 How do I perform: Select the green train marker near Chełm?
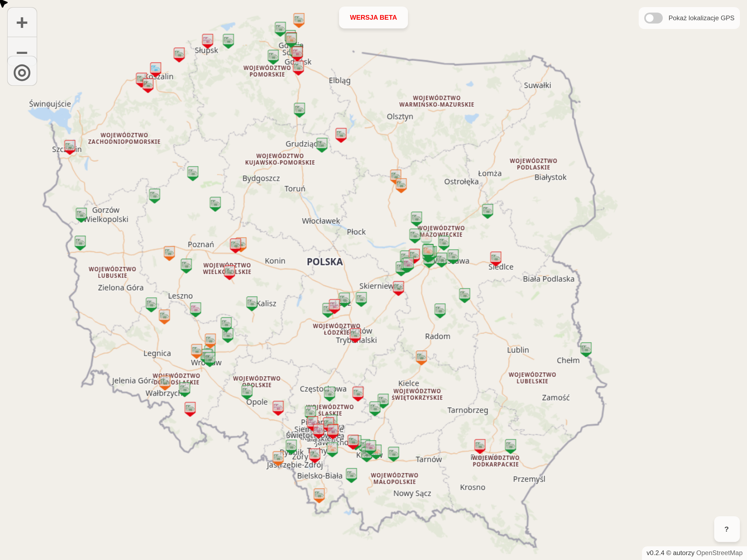586,349
